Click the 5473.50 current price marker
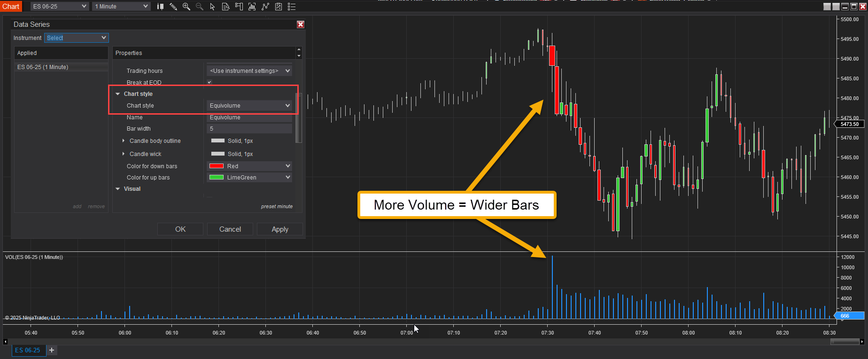Viewport: 868px width, 359px height. [849, 124]
